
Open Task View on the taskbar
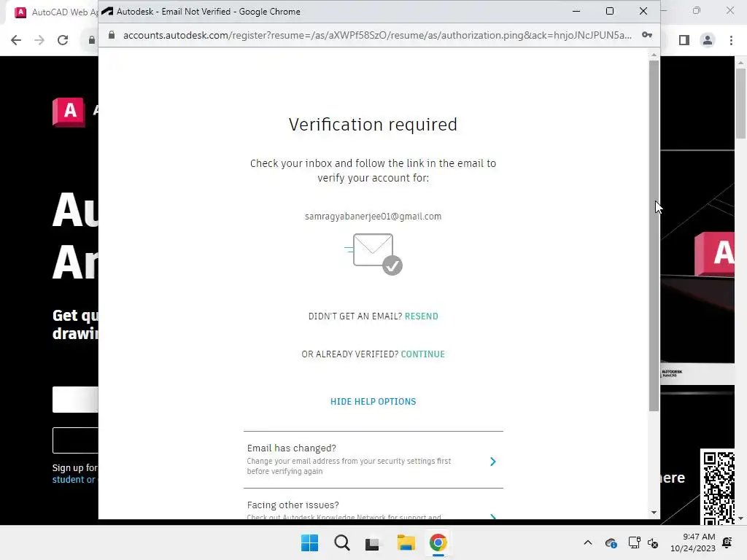tap(373, 542)
